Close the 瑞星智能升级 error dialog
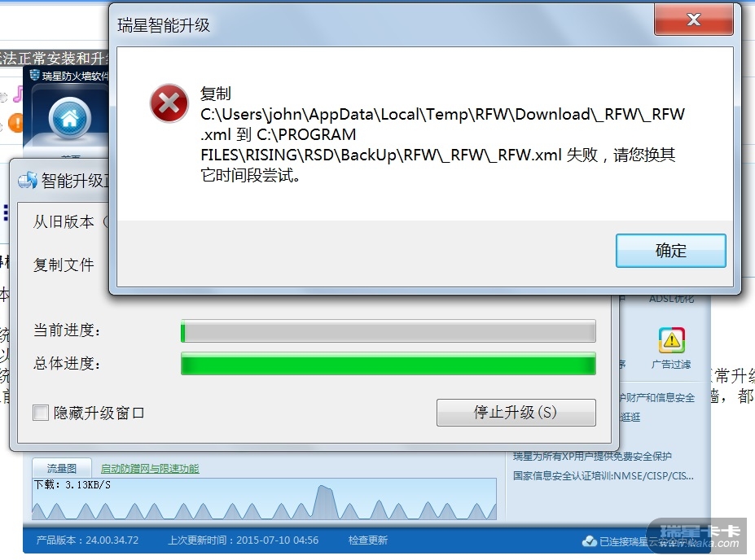The width and height of the screenshot is (755, 560). coord(693,20)
